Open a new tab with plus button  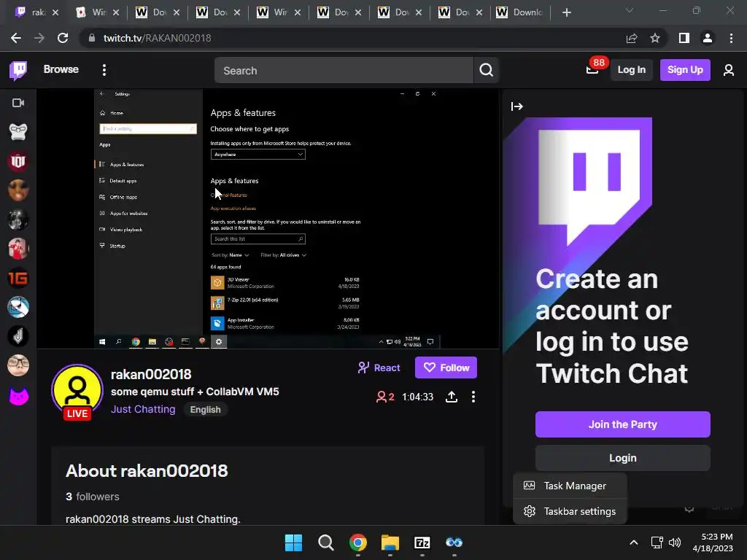pos(566,12)
